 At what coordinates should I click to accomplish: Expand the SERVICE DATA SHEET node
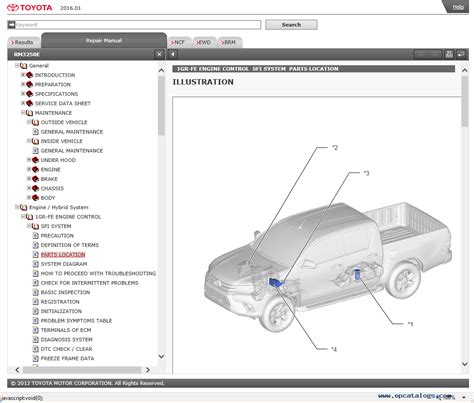(x=23, y=103)
